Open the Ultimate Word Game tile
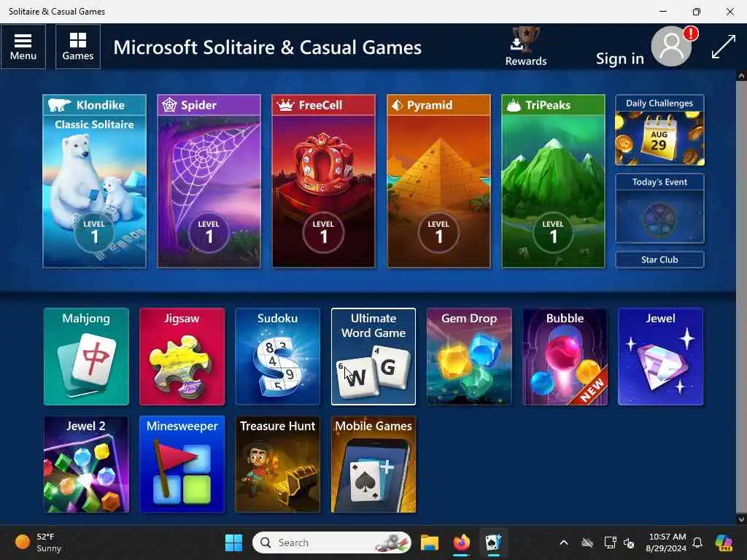This screenshot has height=560, width=747. point(373,357)
